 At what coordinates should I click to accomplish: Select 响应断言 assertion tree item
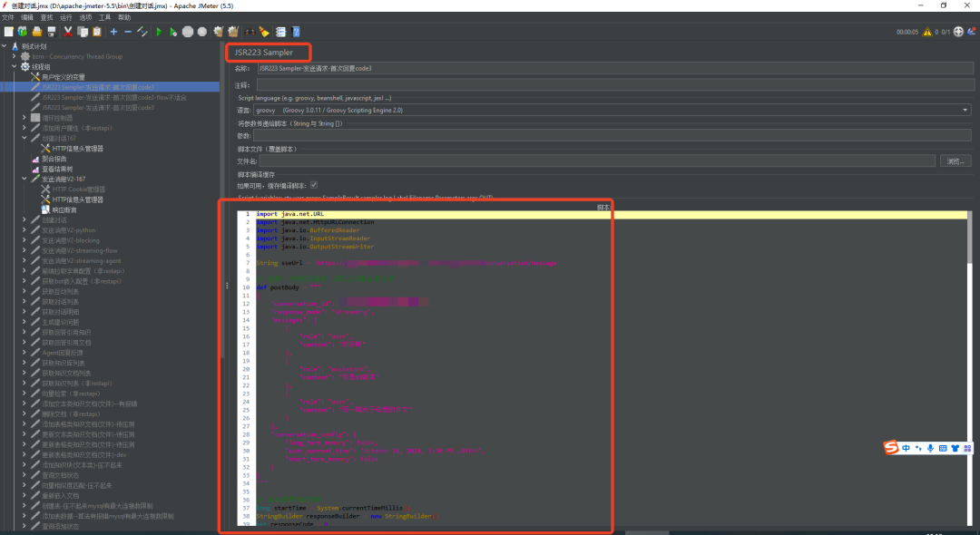(64, 209)
